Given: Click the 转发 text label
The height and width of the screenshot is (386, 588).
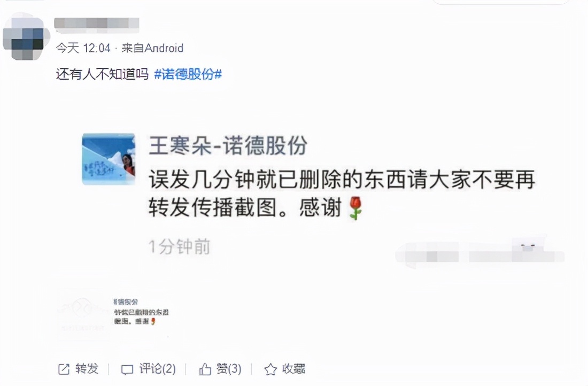Looking at the screenshot, I should pos(87,369).
